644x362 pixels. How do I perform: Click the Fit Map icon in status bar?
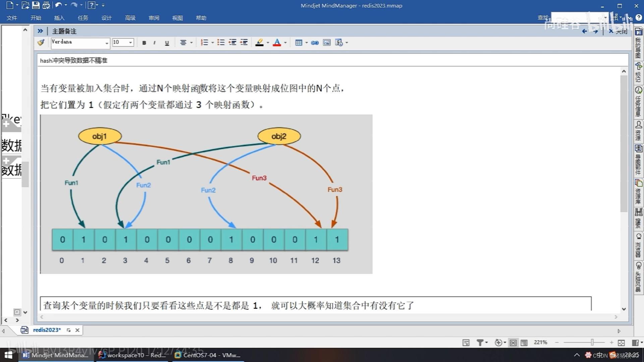621,343
